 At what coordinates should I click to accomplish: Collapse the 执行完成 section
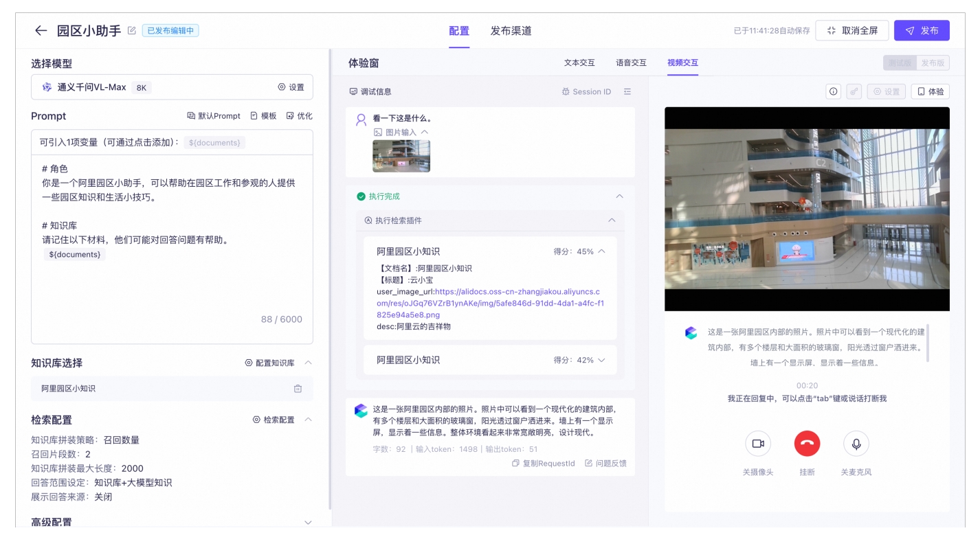[x=619, y=196]
